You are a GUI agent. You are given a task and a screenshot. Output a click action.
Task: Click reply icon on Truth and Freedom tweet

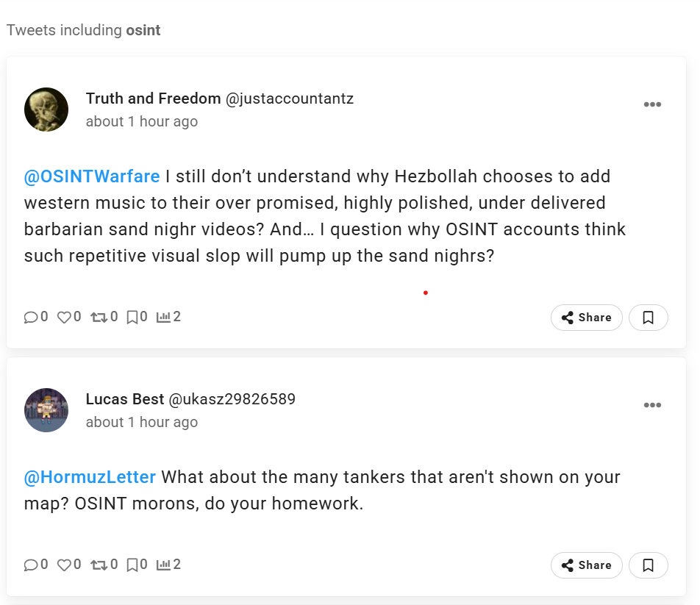coord(31,318)
